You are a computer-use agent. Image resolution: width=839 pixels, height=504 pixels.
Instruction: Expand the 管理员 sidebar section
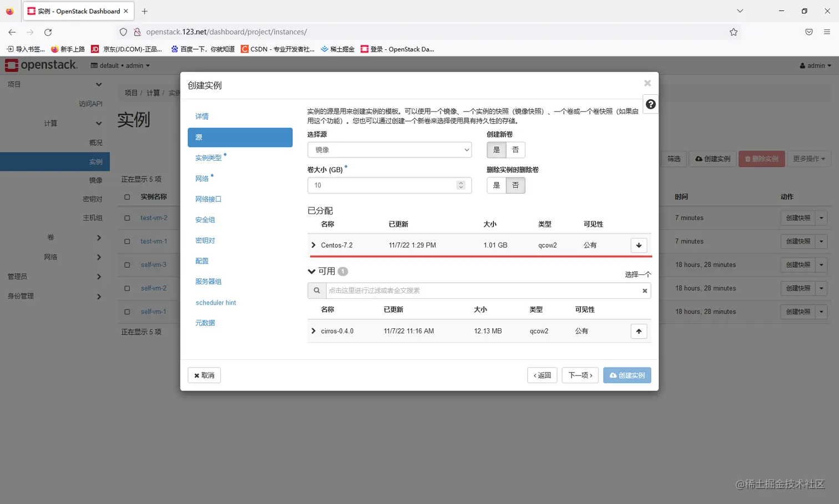pos(54,277)
